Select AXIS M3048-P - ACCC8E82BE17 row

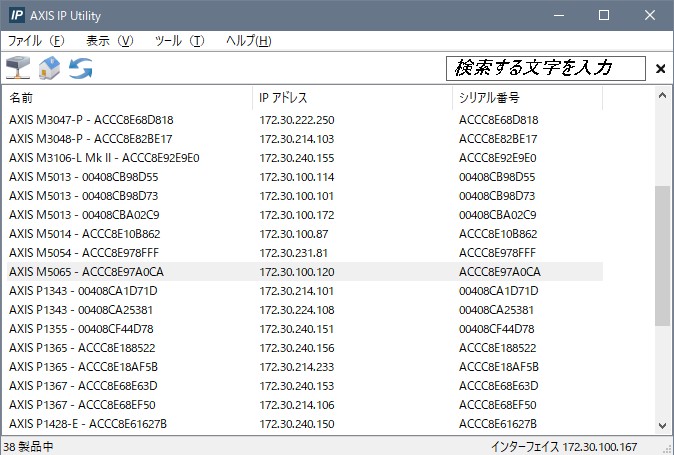305,139
